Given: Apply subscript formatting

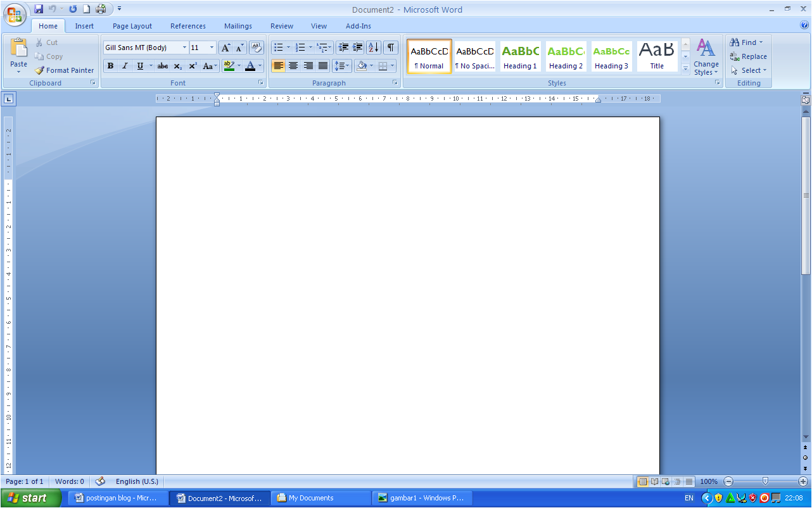Looking at the screenshot, I should click(x=178, y=66).
